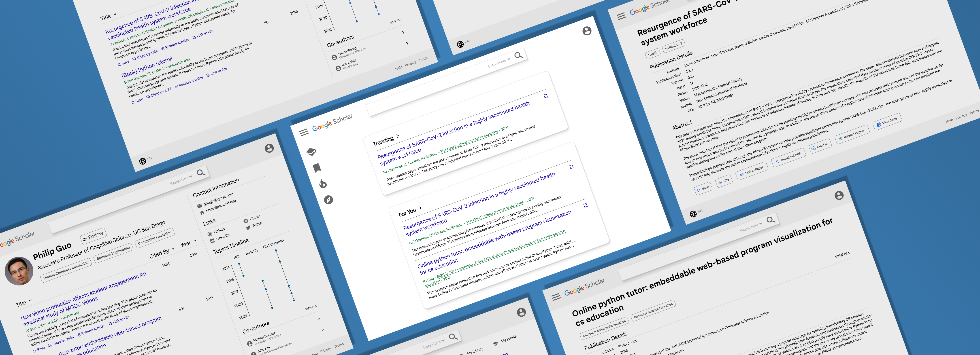Screen dimensions: 980x355
Task: Click the graduation cap sidebar icon
Action: (x=311, y=152)
